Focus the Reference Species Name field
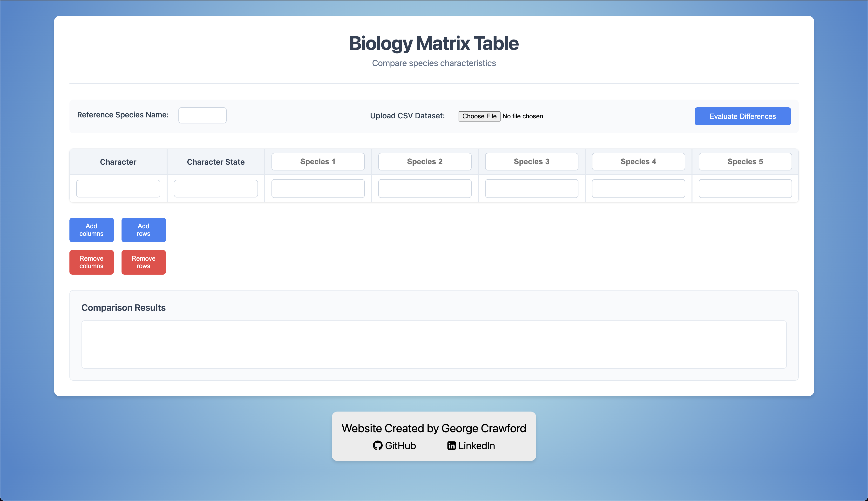This screenshot has width=868, height=501. pyautogui.click(x=202, y=115)
